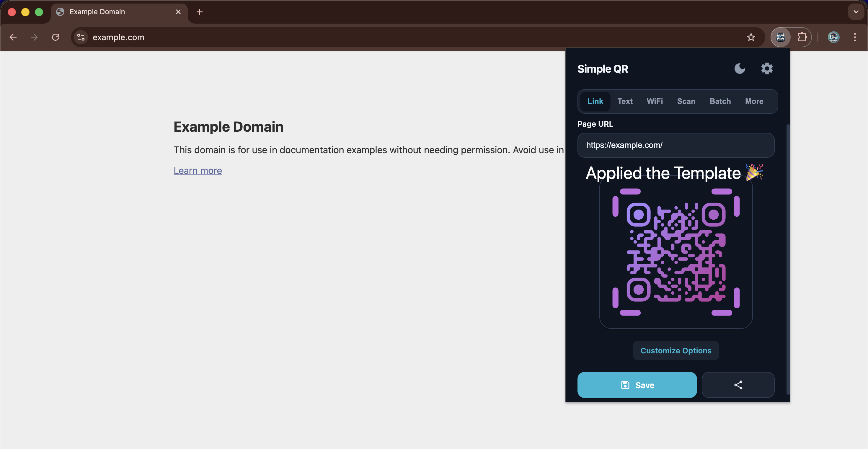Bookmark this page with the star icon
Screen dimensions: 868x449
tap(751, 37)
